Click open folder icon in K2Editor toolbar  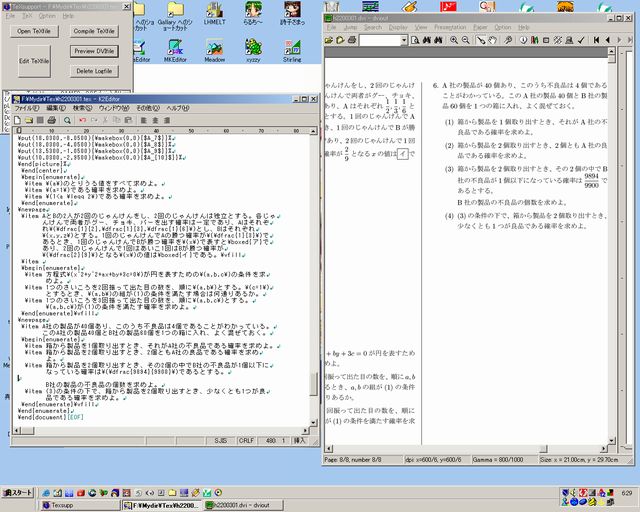click(29, 120)
